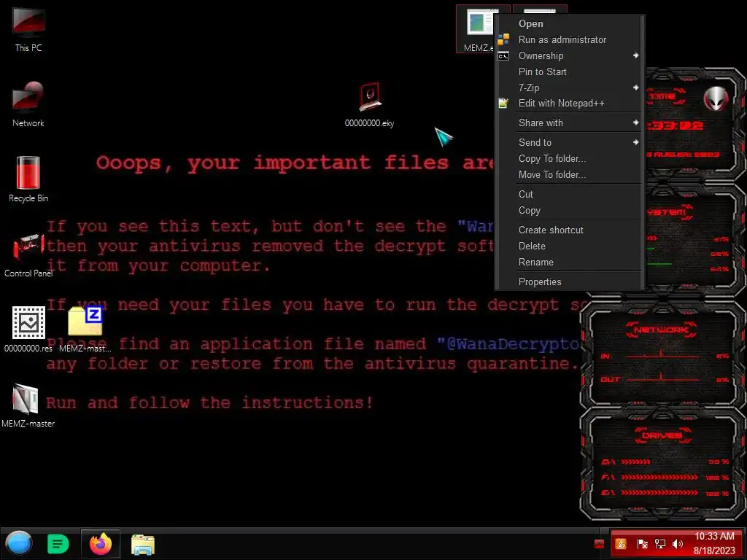Select the MEMZ-mast... zip archive icon
The image size is (747, 560).
tap(85, 330)
